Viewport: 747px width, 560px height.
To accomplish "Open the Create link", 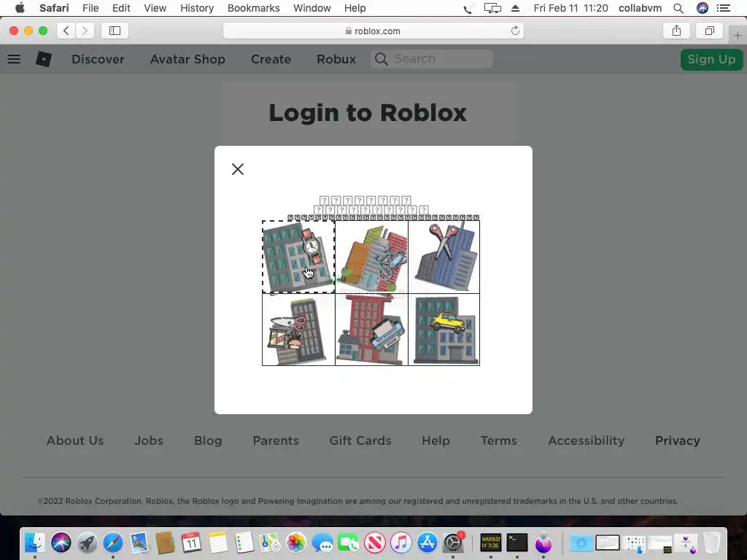I will pos(271,59).
